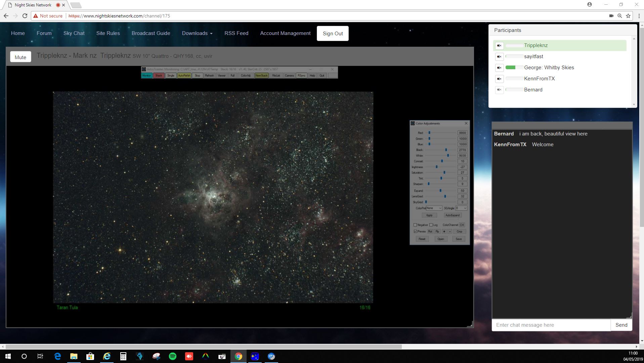Toggle mute for participant sayitfast
The height and width of the screenshot is (363, 644).
pos(500,56)
